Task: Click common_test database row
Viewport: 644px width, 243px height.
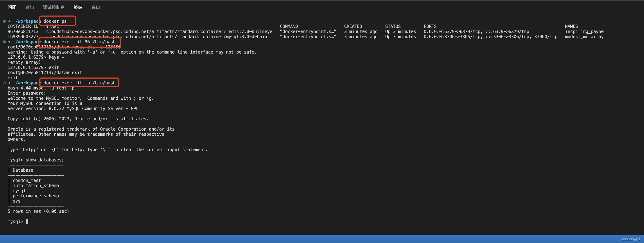Action: tap(27, 180)
